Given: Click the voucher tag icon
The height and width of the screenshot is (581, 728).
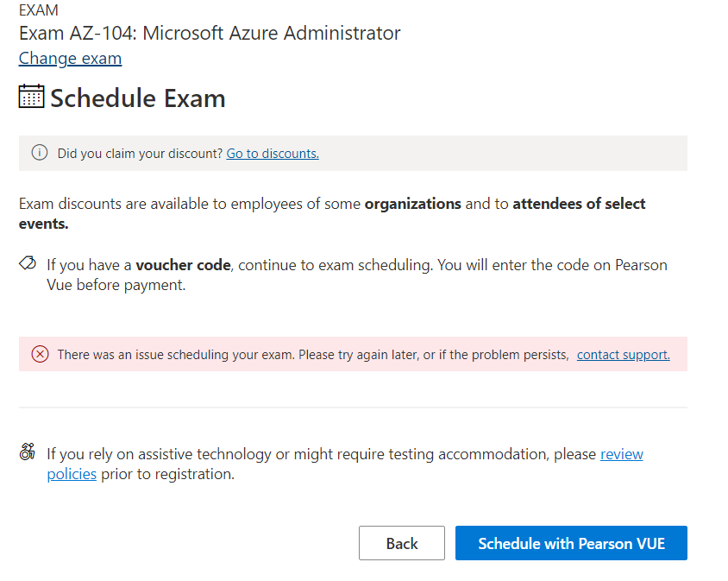Looking at the screenshot, I should click(x=27, y=263).
